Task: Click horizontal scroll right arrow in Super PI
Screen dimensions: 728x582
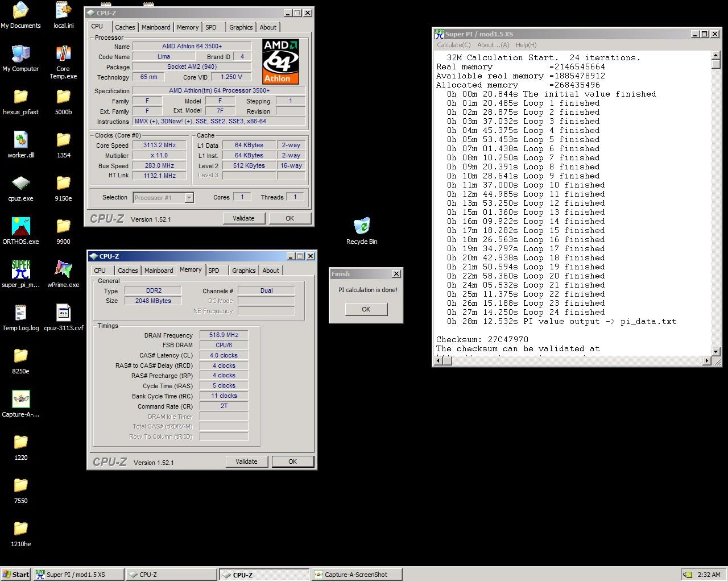Action: pos(707,360)
